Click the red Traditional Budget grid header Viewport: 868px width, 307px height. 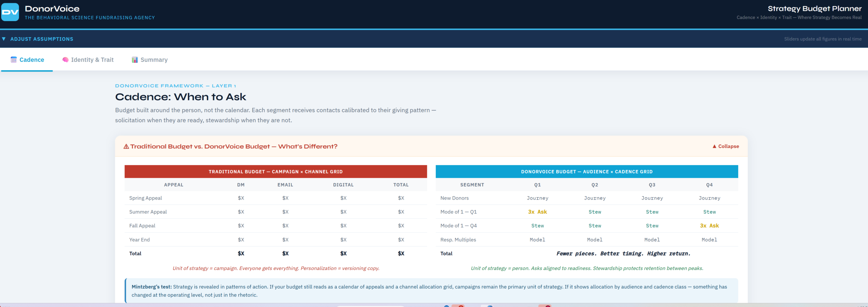tap(275, 172)
